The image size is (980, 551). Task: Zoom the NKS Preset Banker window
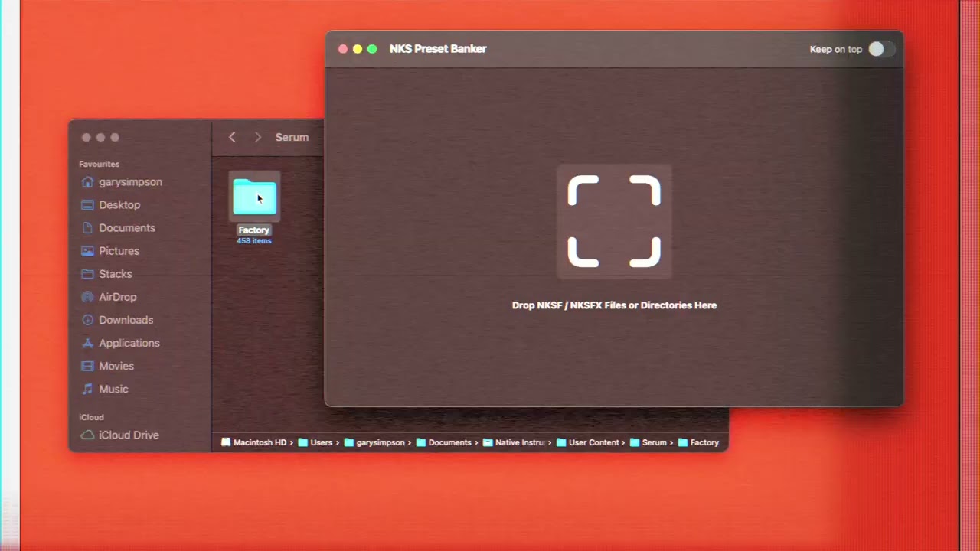(x=372, y=49)
